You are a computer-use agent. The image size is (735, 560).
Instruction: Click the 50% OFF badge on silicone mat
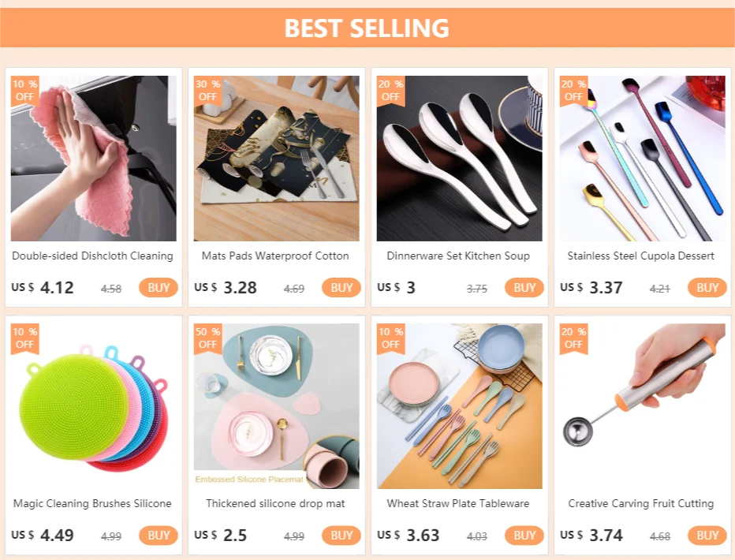(207, 338)
